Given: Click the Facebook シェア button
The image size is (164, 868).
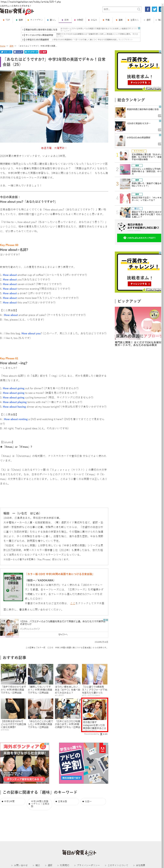Looking at the screenshot, I should pyautogui.click(x=18, y=52).
